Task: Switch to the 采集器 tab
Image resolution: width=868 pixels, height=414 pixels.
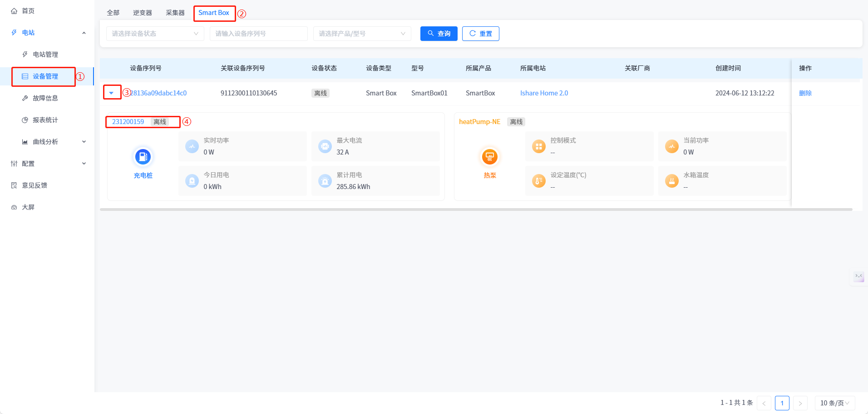Action: click(175, 13)
